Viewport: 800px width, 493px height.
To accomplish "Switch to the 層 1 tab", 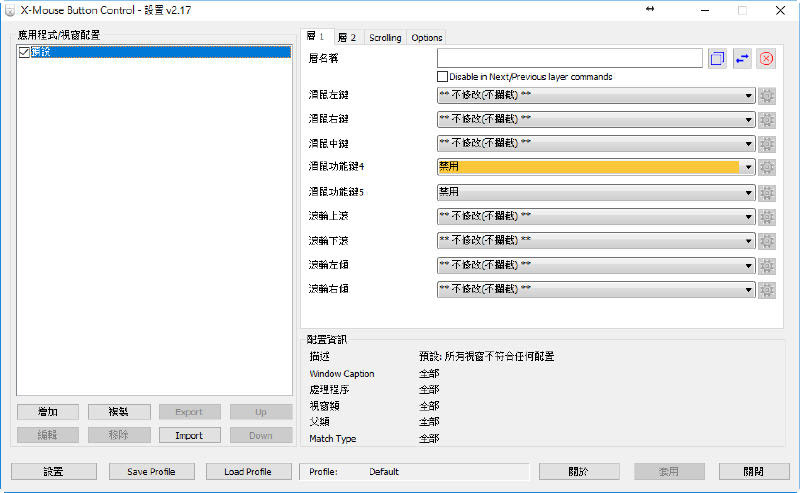I will click(317, 36).
